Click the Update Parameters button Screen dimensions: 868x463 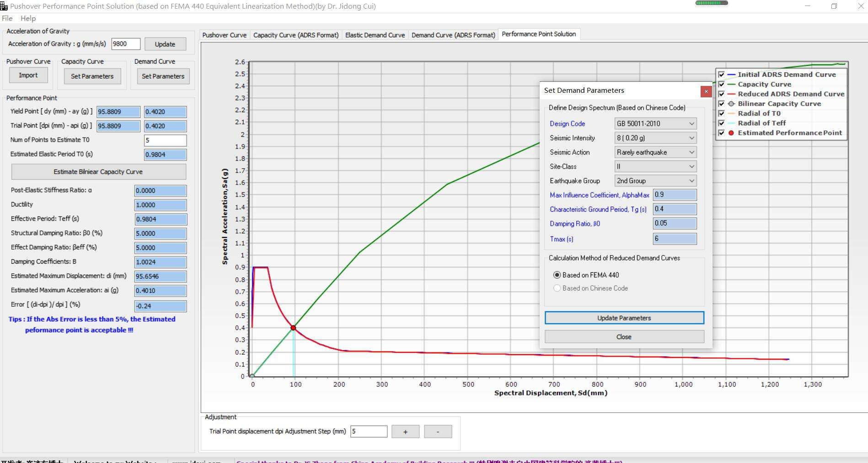pyautogui.click(x=624, y=318)
